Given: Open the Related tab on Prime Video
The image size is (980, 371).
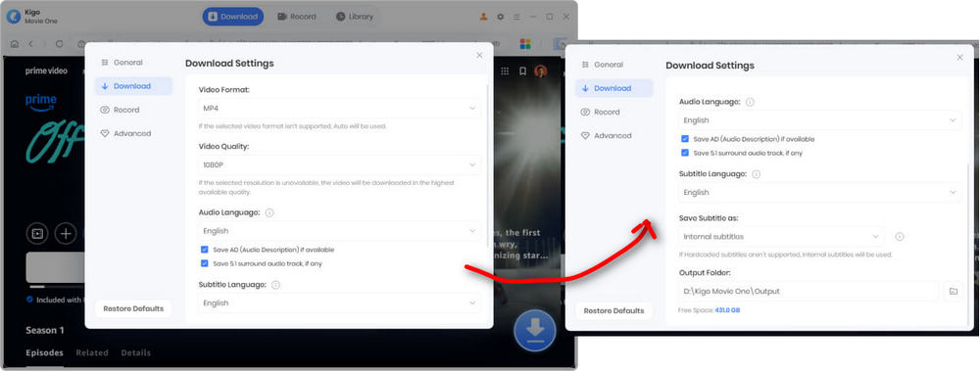Looking at the screenshot, I should click(92, 352).
